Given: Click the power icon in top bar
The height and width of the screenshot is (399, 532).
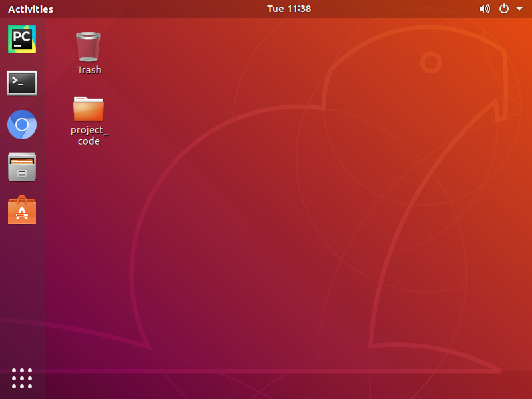Looking at the screenshot, I should [504, 9].
